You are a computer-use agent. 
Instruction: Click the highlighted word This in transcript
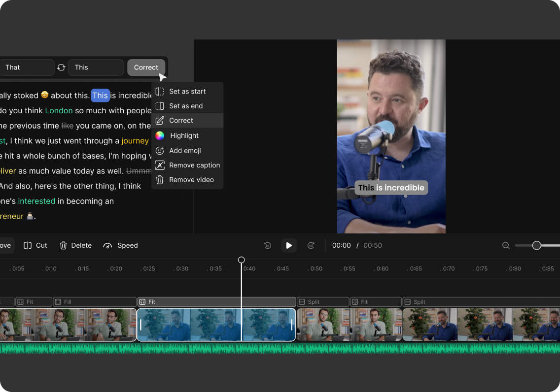click(x=101, y=95)
